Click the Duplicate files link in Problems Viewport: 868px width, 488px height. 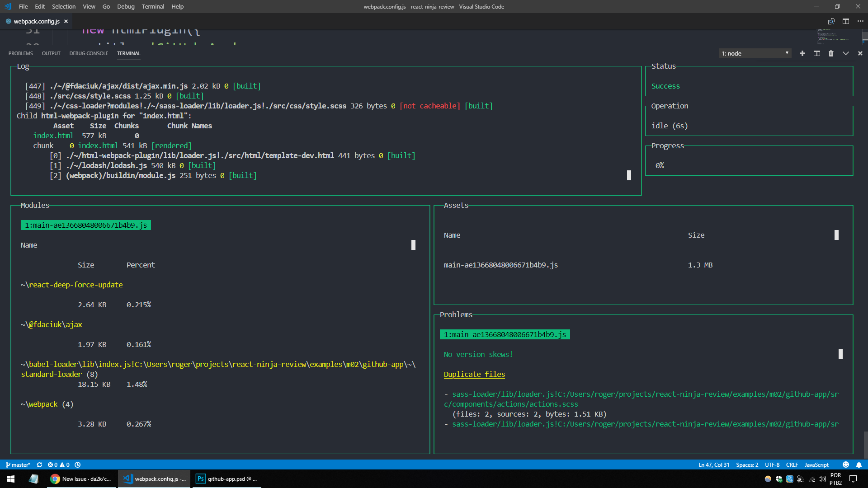(474, 374)
